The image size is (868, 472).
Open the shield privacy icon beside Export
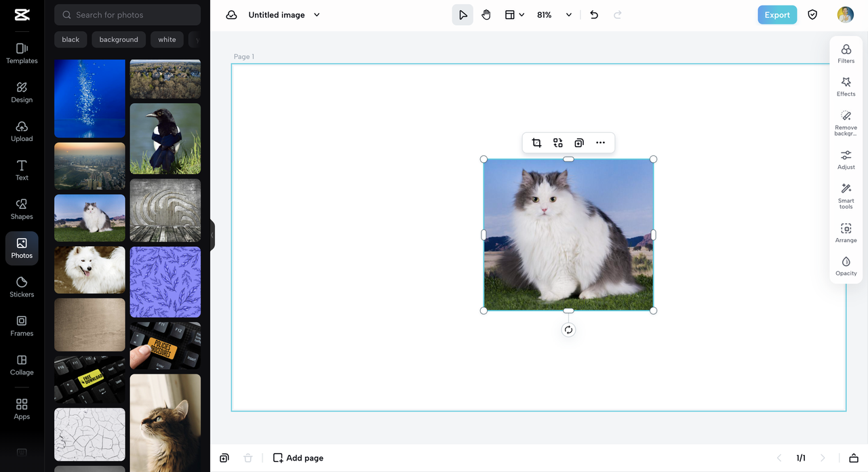click(x=812, y=15)
